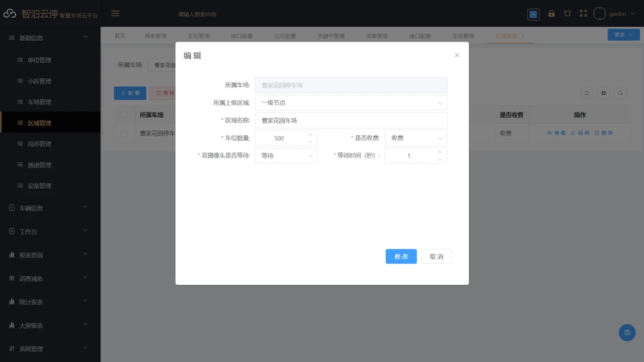Open 岗亭管理 in the sidebar

(50, 144)
